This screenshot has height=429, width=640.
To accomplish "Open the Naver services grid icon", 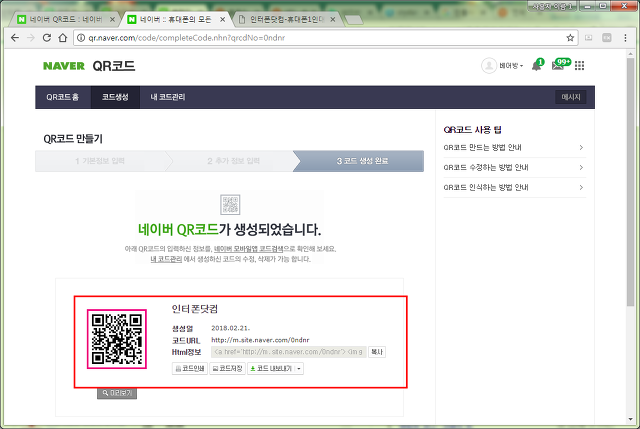I will (579, 65).
